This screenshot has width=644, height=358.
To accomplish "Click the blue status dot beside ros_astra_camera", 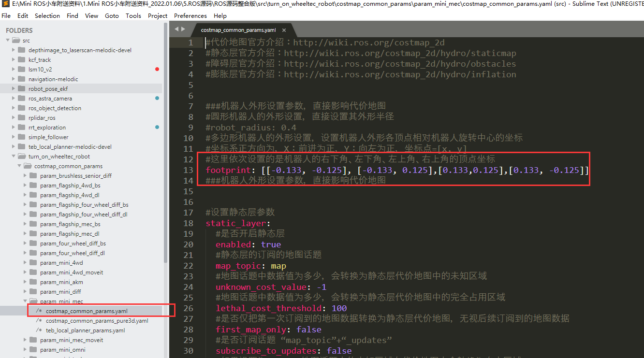I will [x=157, y=99].
